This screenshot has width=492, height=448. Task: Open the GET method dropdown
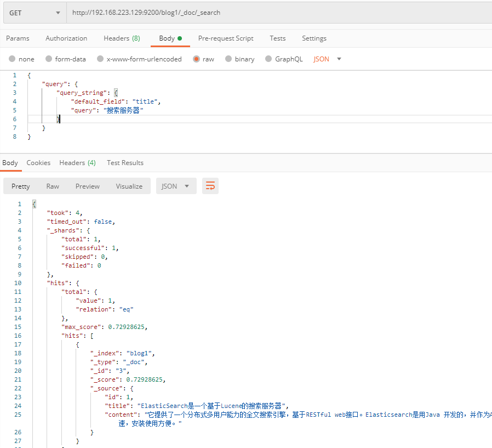[x=35, y=13]
